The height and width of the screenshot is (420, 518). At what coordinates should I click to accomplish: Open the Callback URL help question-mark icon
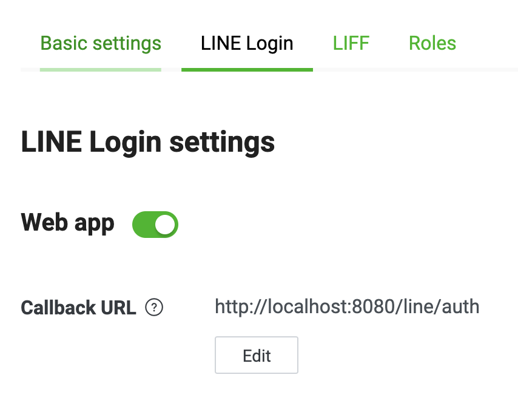[x=154, y=307]
